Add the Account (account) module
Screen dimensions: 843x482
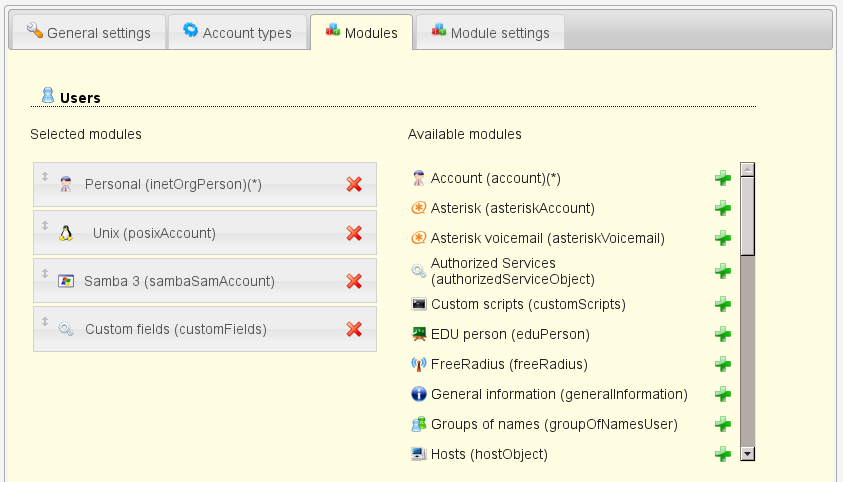click(x=722, y=178)
